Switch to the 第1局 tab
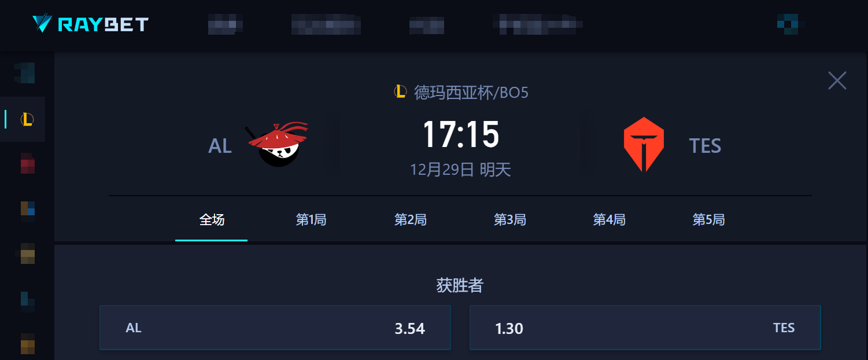The image size is (868, 360). [x=311, y=220]
